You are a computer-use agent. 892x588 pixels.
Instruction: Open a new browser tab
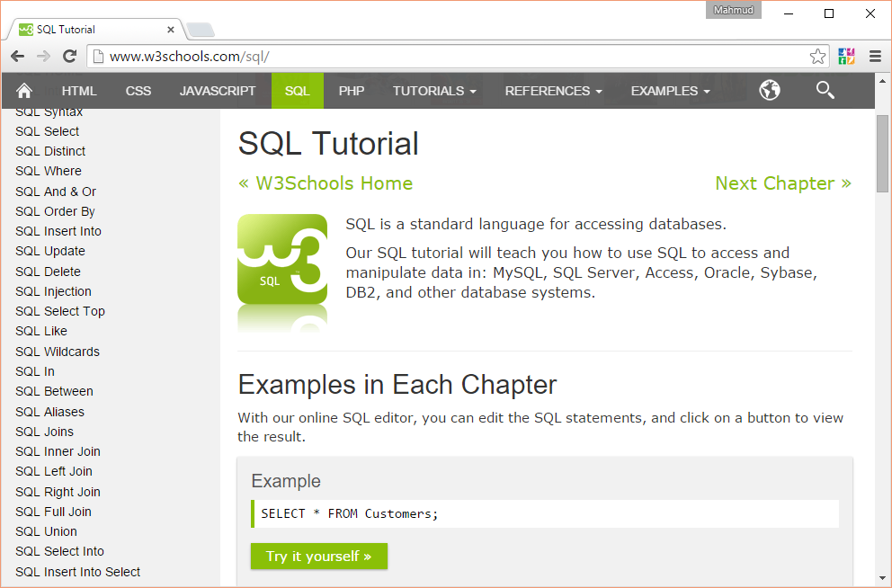coord(201,30)
